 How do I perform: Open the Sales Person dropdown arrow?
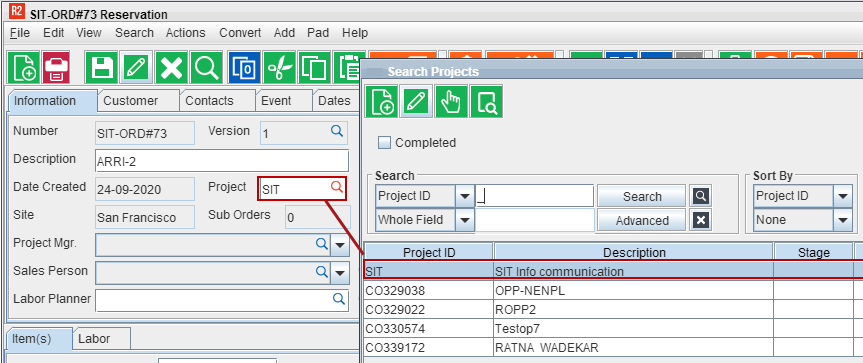pyautogui.click(x=340, y=272)
